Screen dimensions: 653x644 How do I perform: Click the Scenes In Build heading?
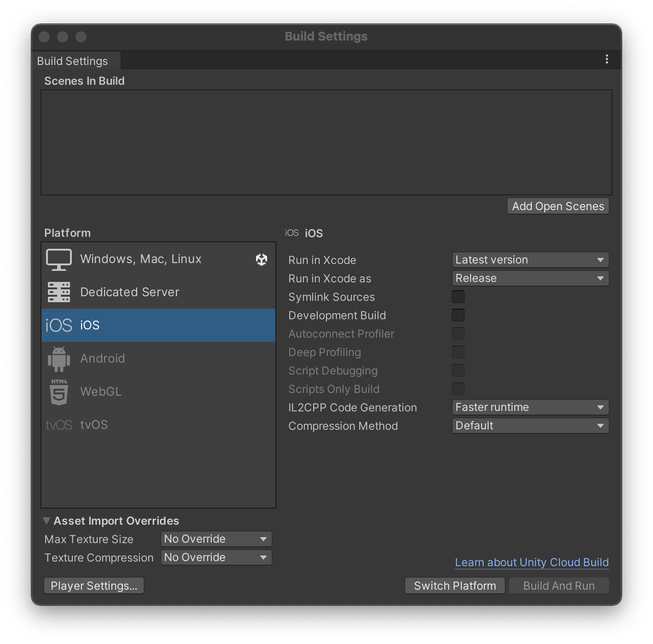coord(84,81)
